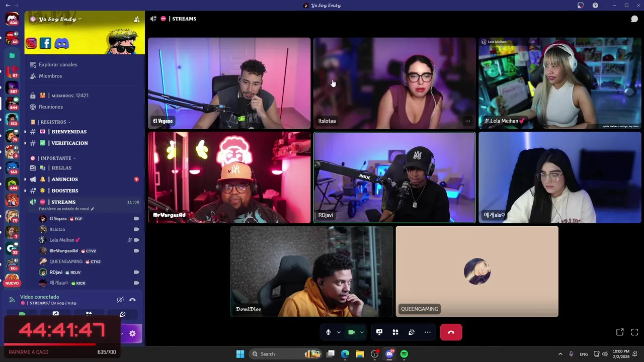Expand arrow beside VERIFICACION channel

[25, 143]
